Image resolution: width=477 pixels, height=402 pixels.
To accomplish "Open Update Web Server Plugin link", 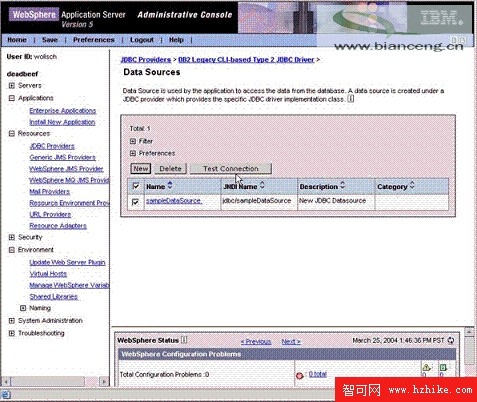I will [67, 262].
